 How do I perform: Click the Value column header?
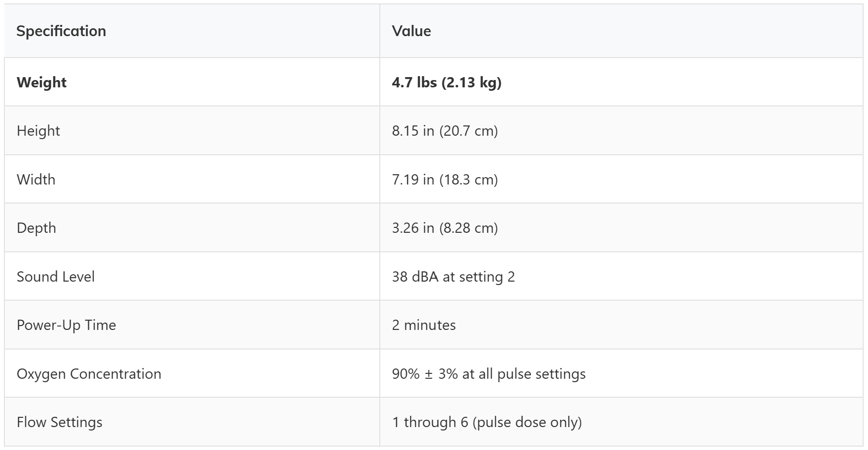click(x=411, y=31)
